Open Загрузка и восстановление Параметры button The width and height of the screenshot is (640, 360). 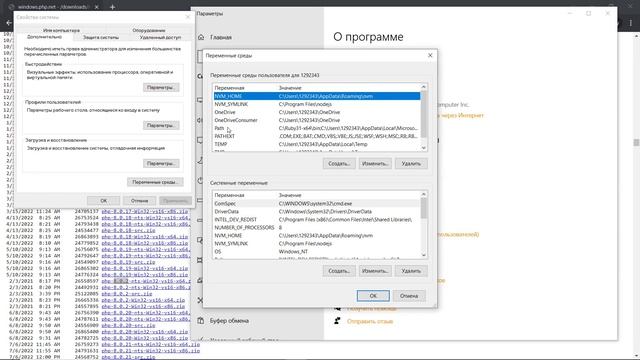click(x=161, y=164)
